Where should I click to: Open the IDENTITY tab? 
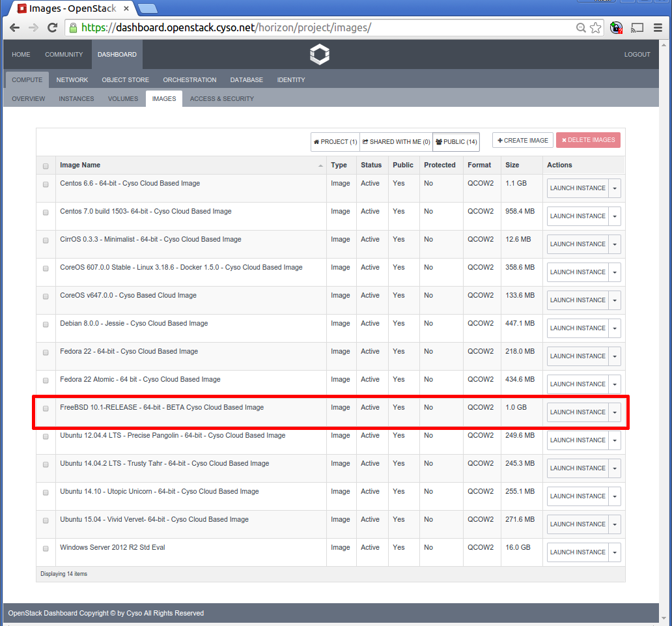coord(291,79)
